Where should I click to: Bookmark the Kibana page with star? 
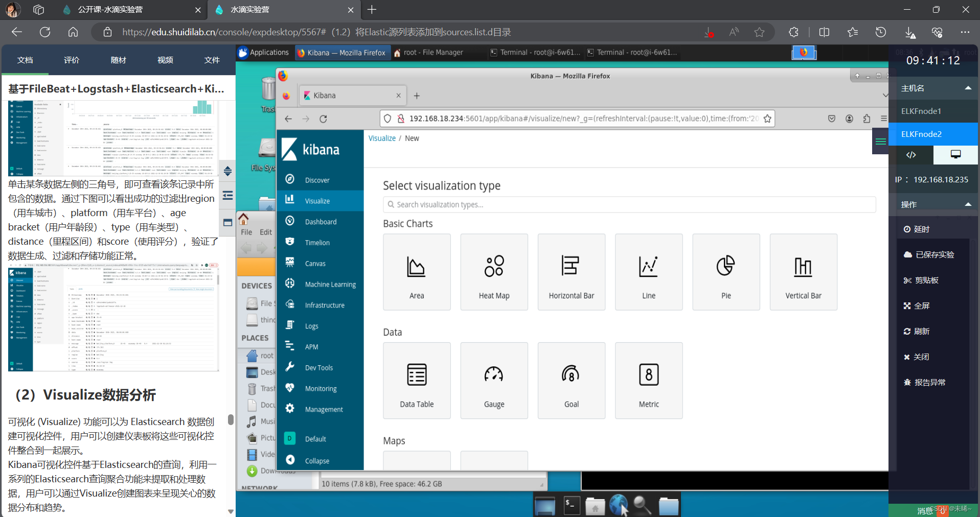(767, 119)
